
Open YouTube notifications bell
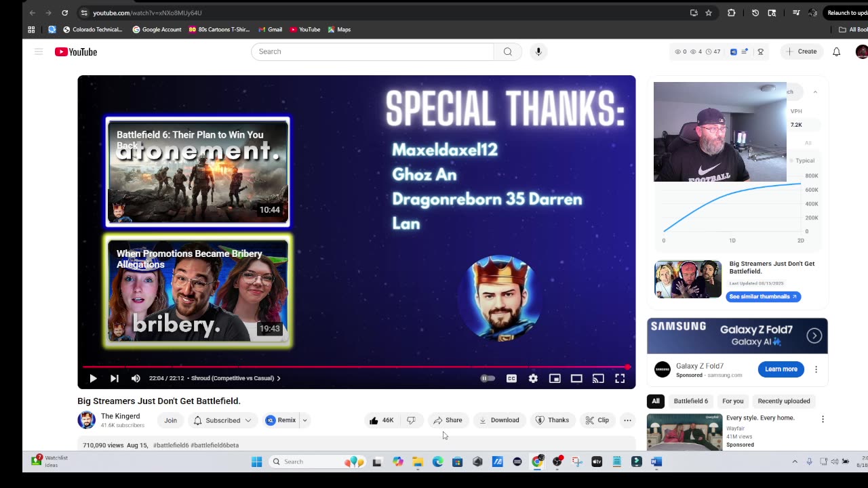(x=837, y=52)
